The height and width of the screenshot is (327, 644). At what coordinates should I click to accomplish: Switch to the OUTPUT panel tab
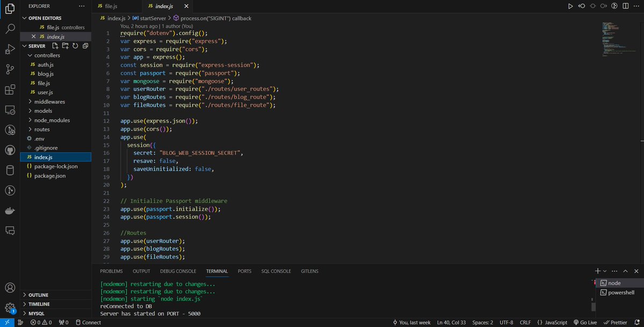coord(141,271)
